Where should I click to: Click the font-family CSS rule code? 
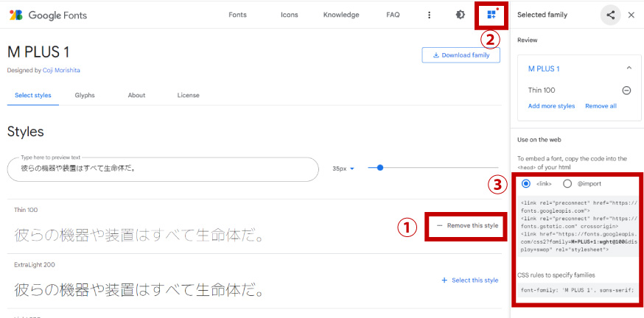tap(577, 290)
